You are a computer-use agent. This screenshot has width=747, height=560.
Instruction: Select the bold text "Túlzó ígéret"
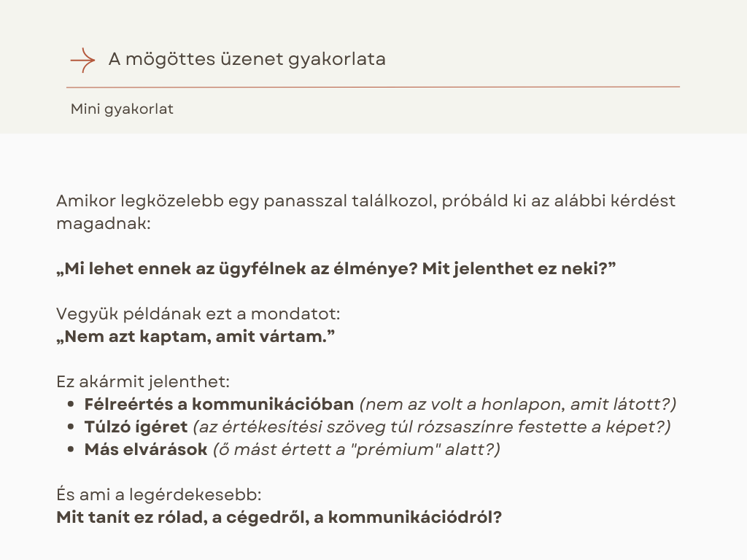[136, 427]
